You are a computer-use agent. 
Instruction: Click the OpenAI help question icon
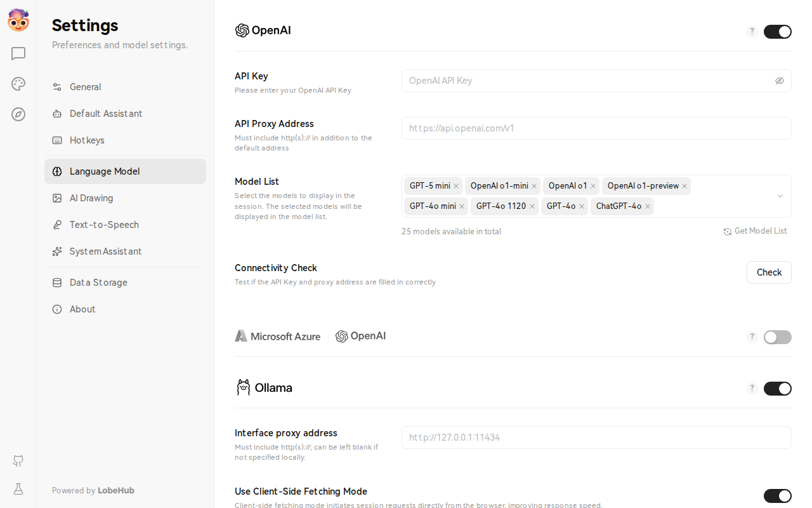tap(752, 31)
